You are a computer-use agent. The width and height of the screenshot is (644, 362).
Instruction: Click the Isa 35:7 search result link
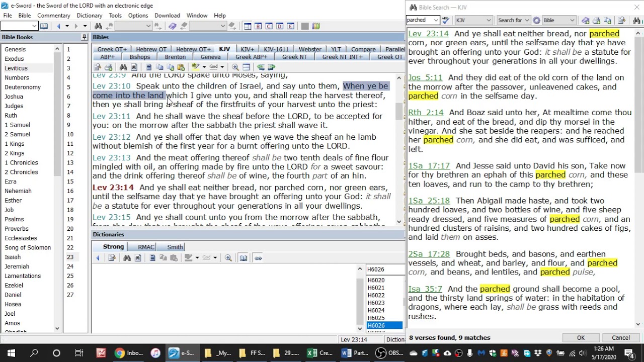(x=425, y=289)
